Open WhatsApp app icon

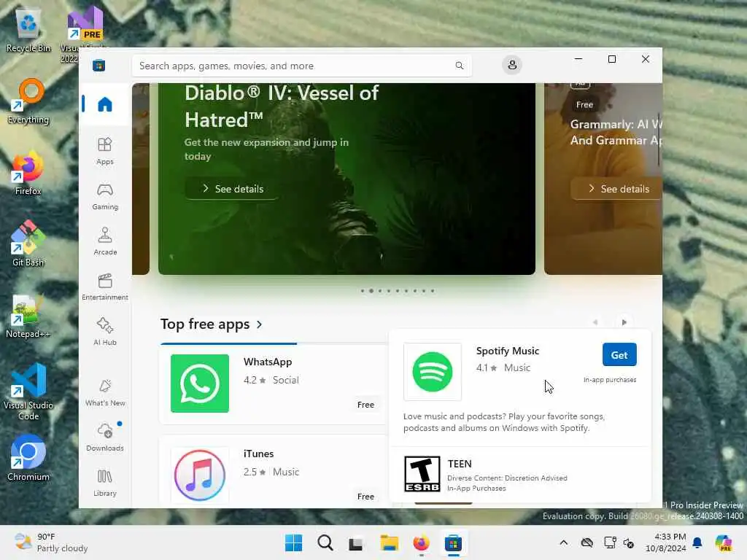[200, 384]
